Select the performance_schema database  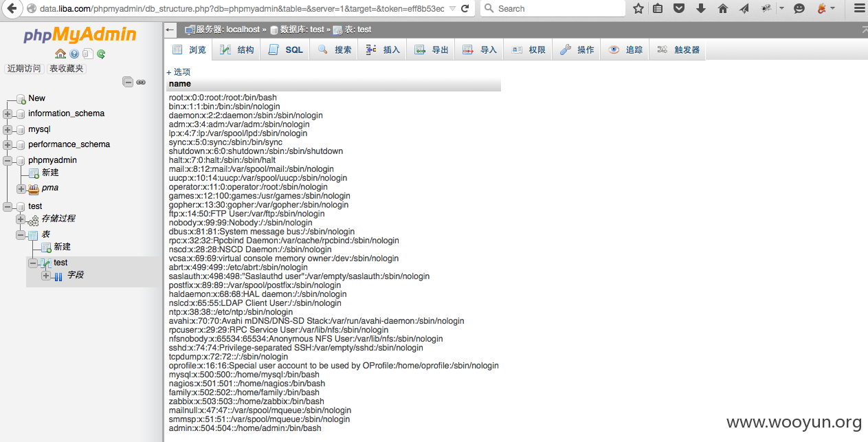pyautogui.click(x=69, y=144)
